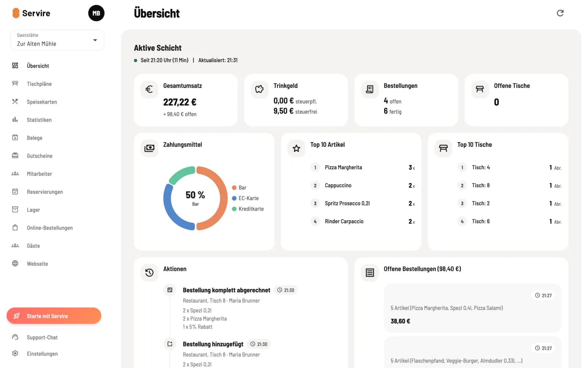588x368 pixels.
Task: Select the orange Bar legend entry
Action: pyautogui.click(x=239, y=188)
